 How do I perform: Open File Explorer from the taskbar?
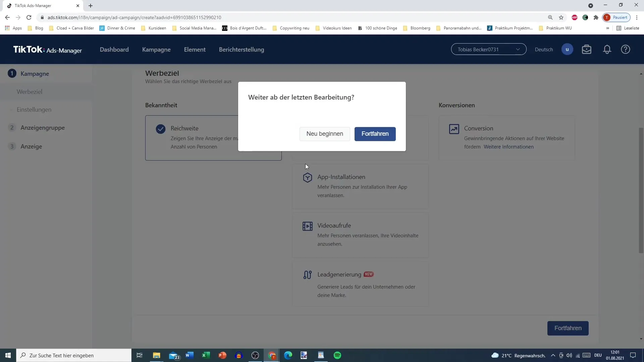coord(157,355)
